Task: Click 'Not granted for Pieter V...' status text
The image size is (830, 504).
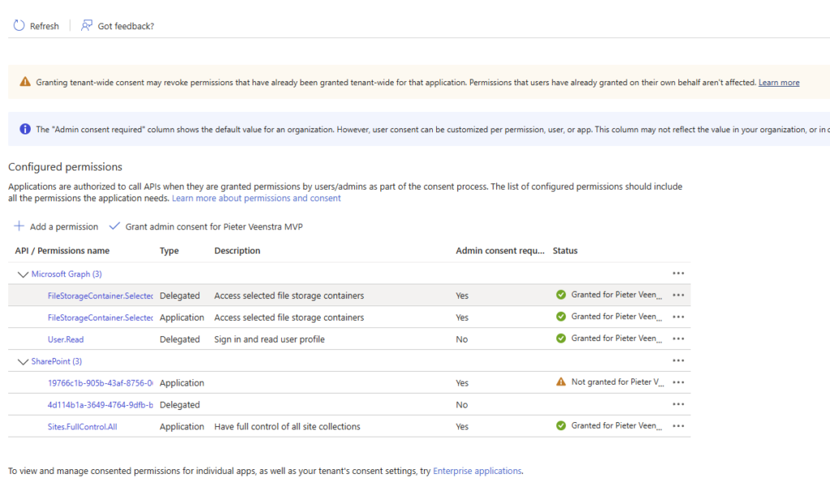Action: 617,382
